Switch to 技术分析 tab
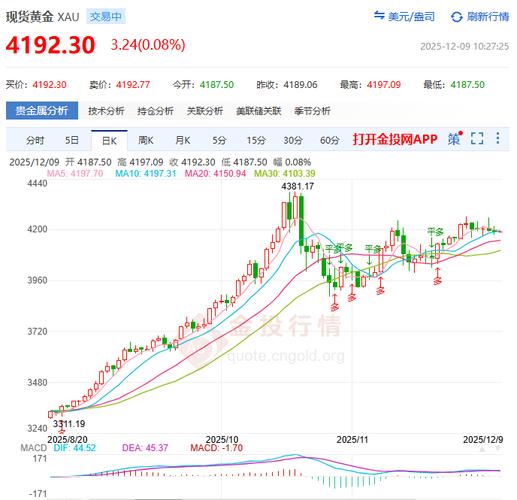The width and height of the screenshot is (517, 500). click(106, 111)
